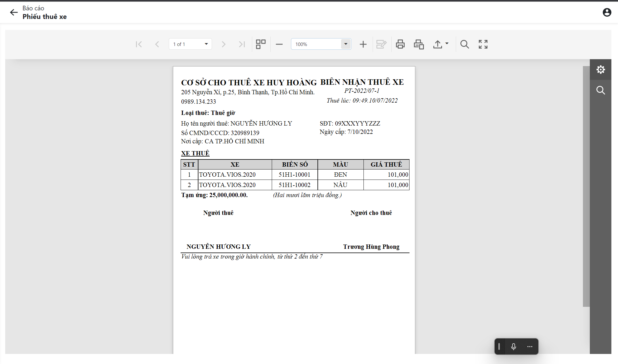
Task: Click the vertical scrollbar of report
Action: pyautogui.click(x=586, y=186)
